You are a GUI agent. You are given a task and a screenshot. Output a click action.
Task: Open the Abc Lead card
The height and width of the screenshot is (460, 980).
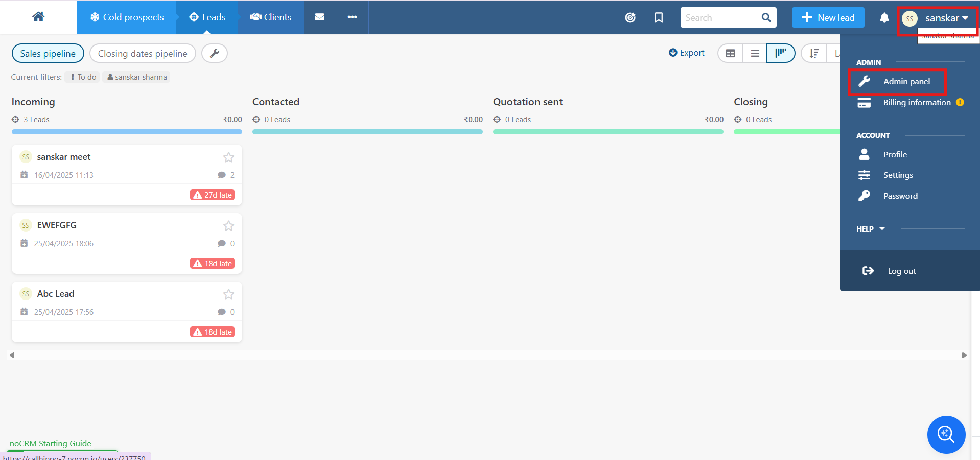click(x=56, y=294)
